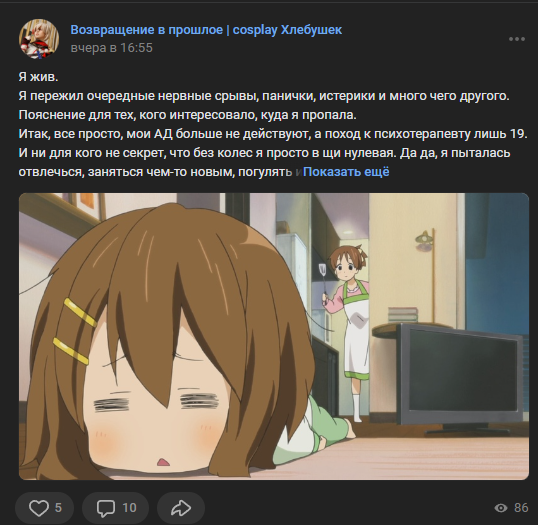This screenshot has width=538, height=525.
Task: Click the television in the picture
Action: pos(461,377)
